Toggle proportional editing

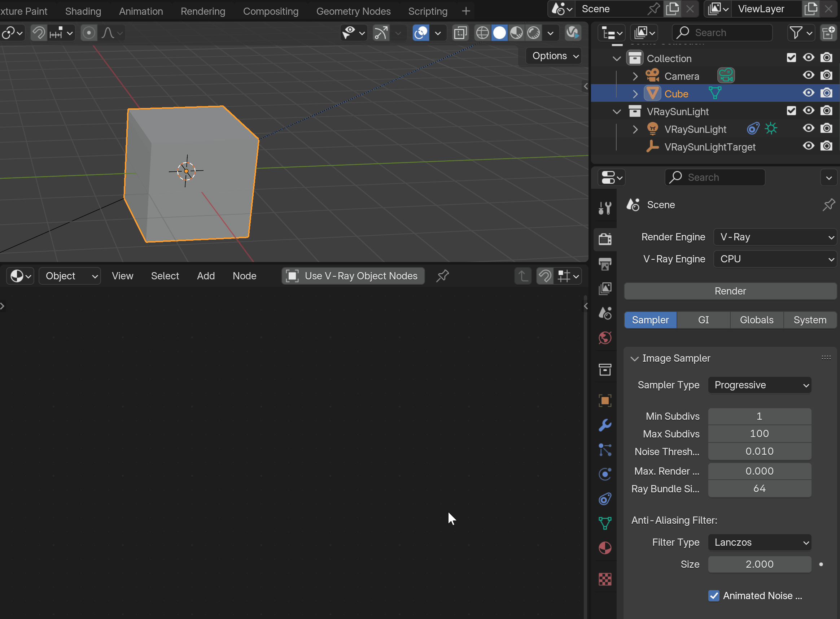[x=89, y=33]
